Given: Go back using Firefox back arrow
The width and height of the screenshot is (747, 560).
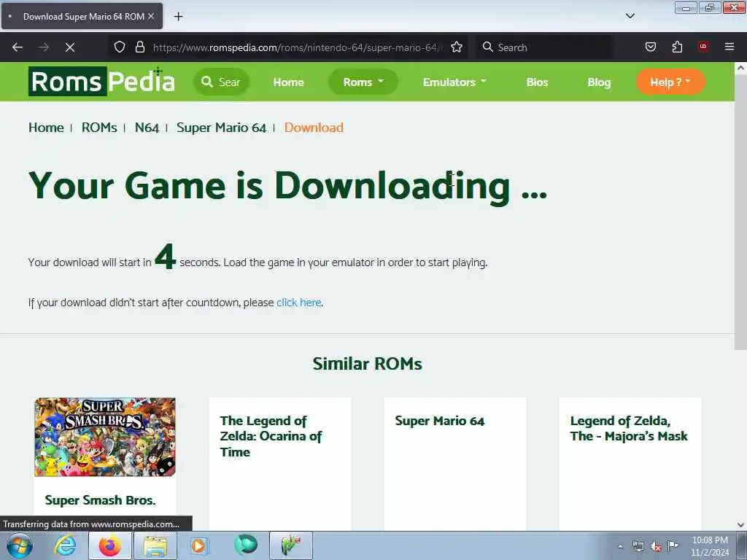Looking at the screenshot, I should click(x=18, y=47).
